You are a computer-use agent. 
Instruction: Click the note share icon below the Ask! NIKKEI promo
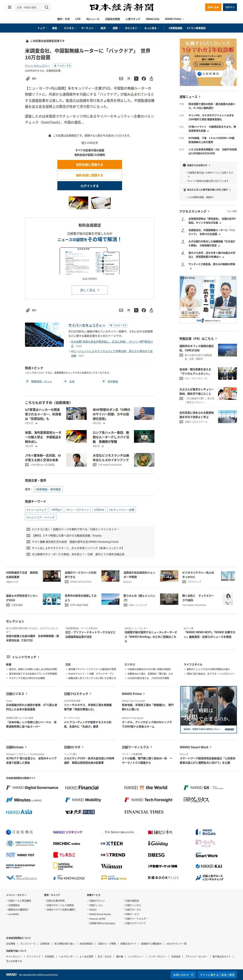(129, 310)
